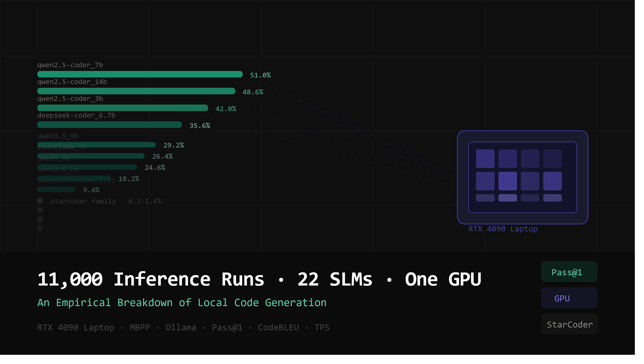Click the 24.6% value
This screenshot has width=644, height=364.
coord(155,167)
